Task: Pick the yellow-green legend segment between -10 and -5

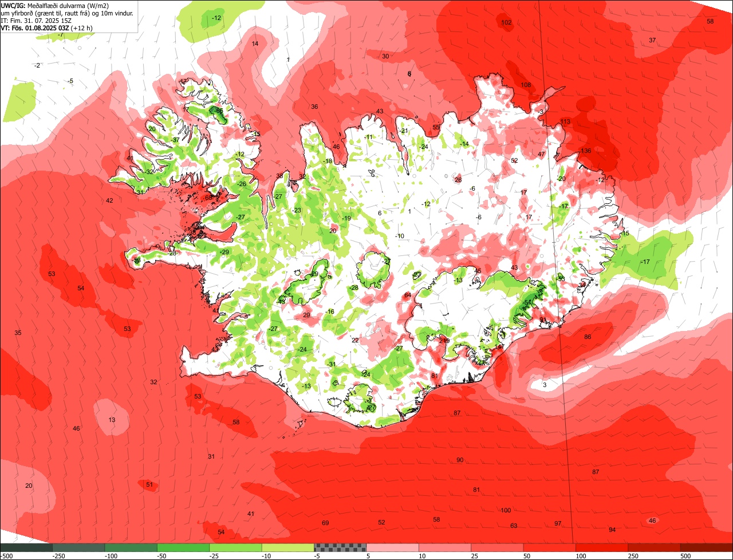Action: click(x=287, y=548)
